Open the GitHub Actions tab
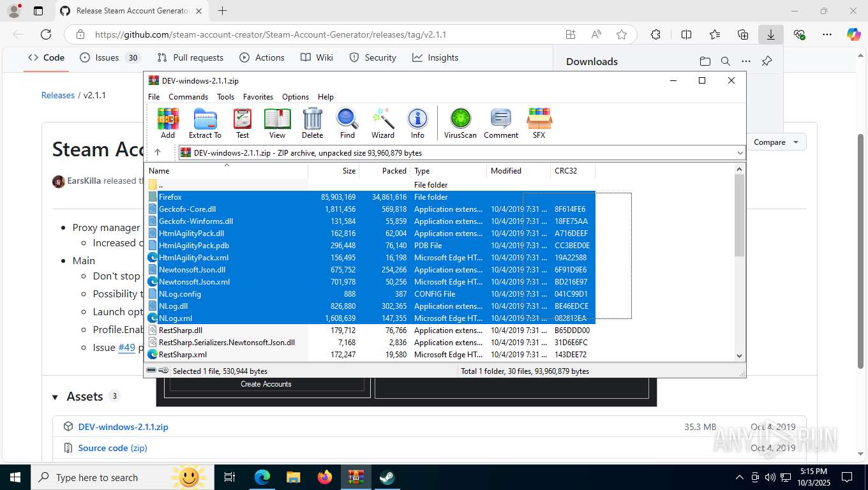 pyautogui.click(x=262, y=57)
